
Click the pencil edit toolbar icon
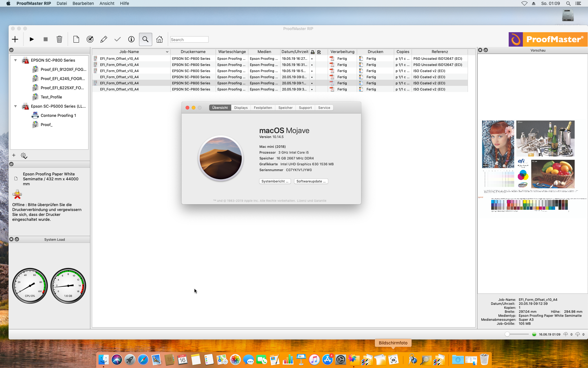[x=104, y=39]
